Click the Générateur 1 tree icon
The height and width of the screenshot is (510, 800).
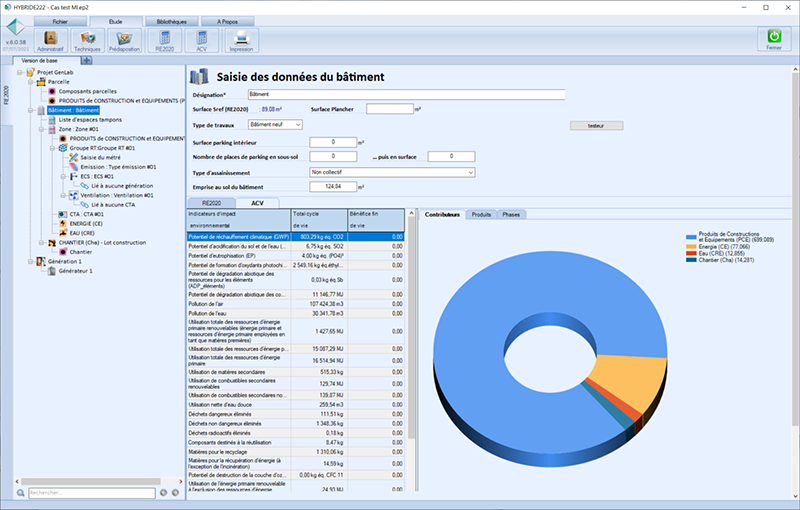tap(52, 271)
